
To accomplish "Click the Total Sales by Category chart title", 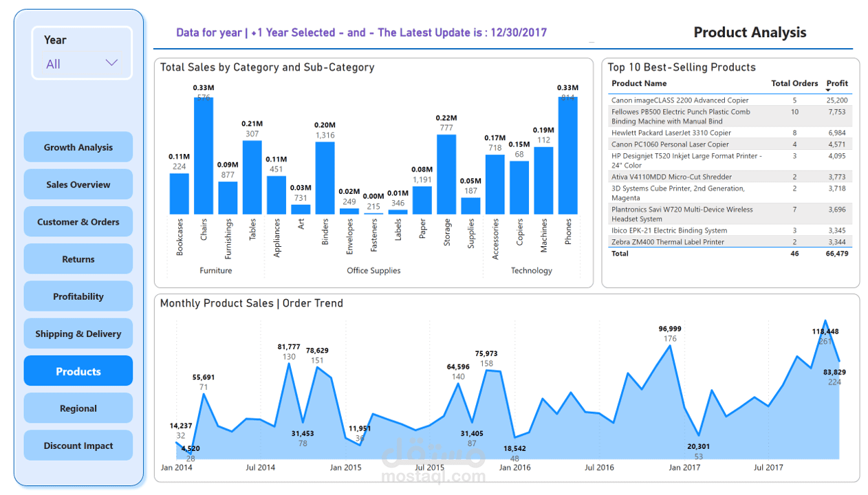I will tap(268, 67).
